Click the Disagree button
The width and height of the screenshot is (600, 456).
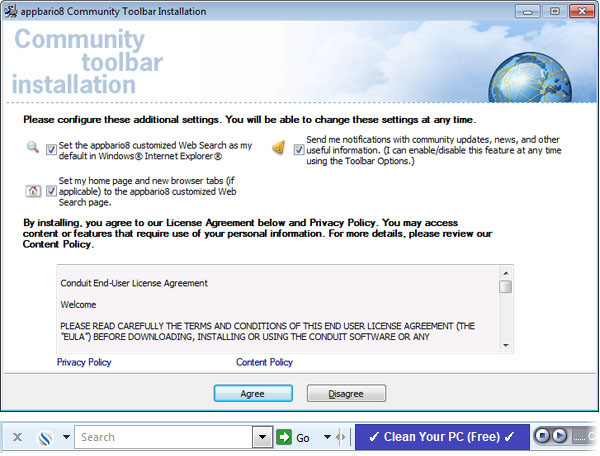pos(346,393)
